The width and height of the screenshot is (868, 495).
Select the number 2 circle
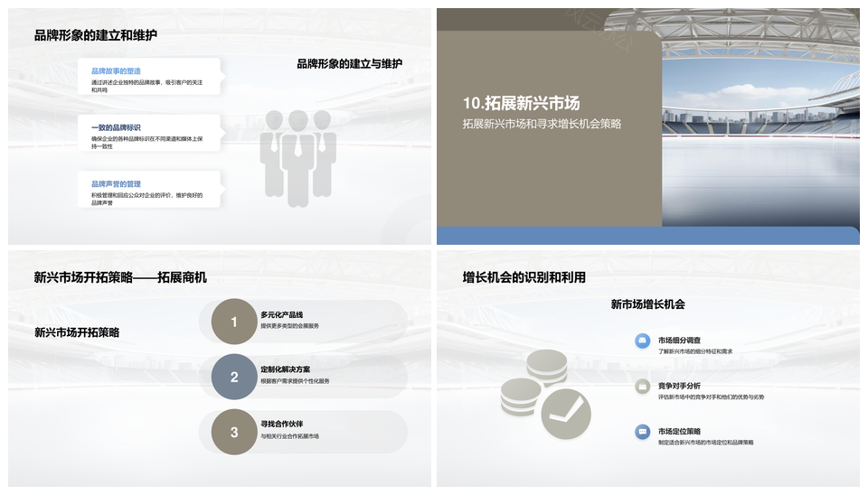click(x=234, y=378)
